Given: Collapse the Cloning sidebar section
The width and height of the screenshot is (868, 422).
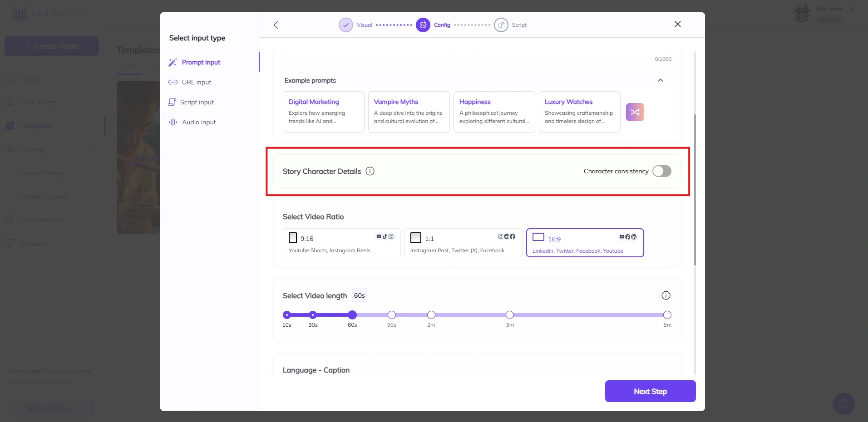Looking at the screenshot, I should click(94, 149).
